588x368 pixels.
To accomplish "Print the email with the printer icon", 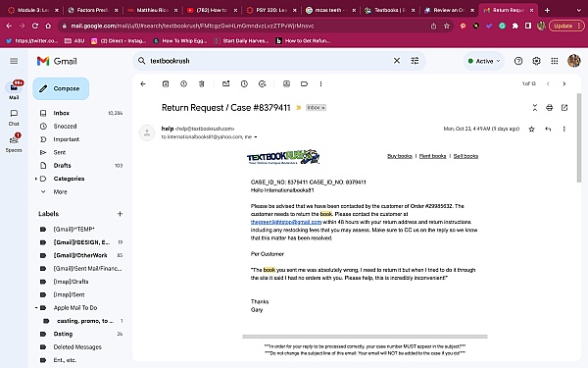I will 549,108.
